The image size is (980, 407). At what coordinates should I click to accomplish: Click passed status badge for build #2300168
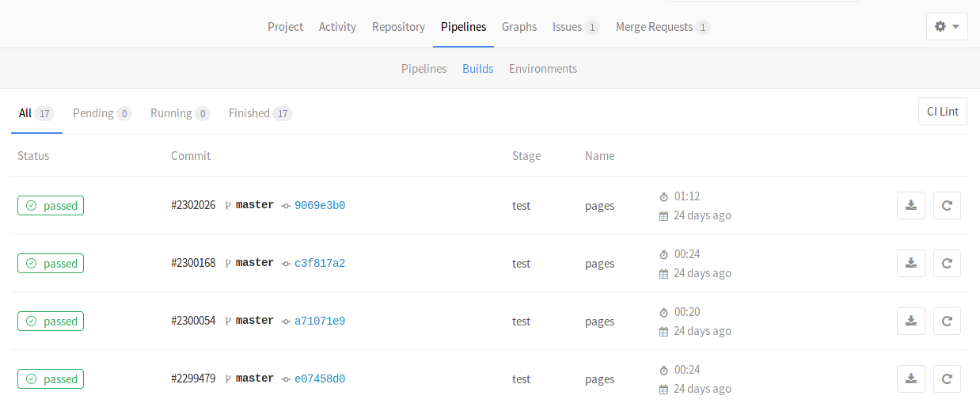[x=51, y=264]
